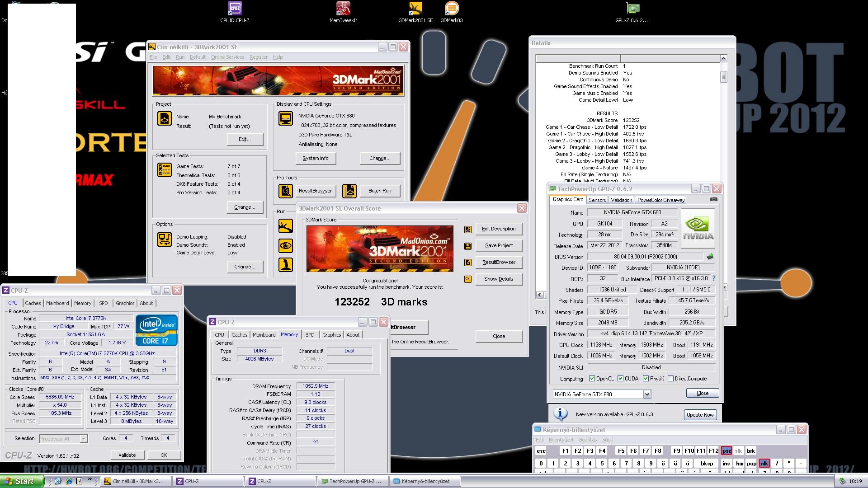
Task: Click the GPU-Z Name field showing GeForce GTX 680
Action: pyautogui.click(x=632, y=212)
